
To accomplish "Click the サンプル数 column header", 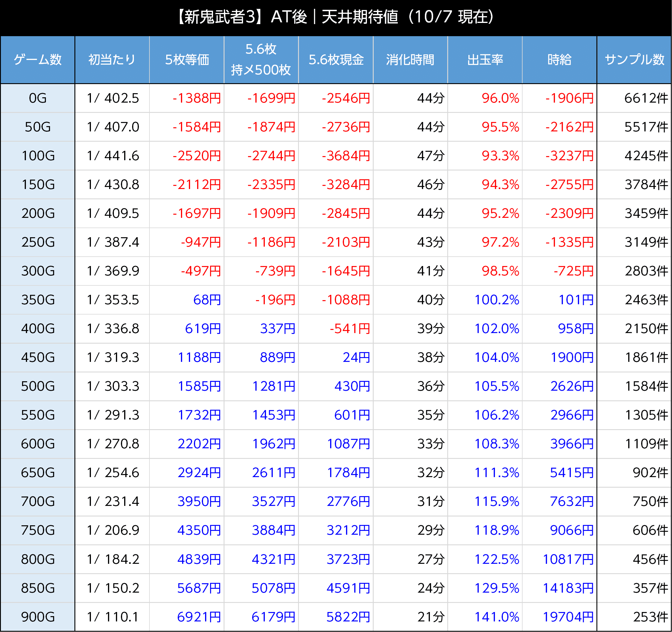I will 634,60.
